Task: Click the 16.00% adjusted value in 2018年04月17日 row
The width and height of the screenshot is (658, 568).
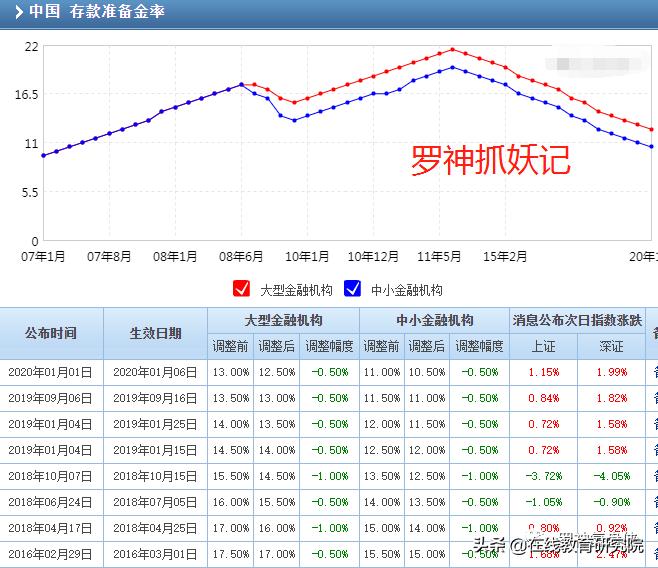Action: (277, 528)
